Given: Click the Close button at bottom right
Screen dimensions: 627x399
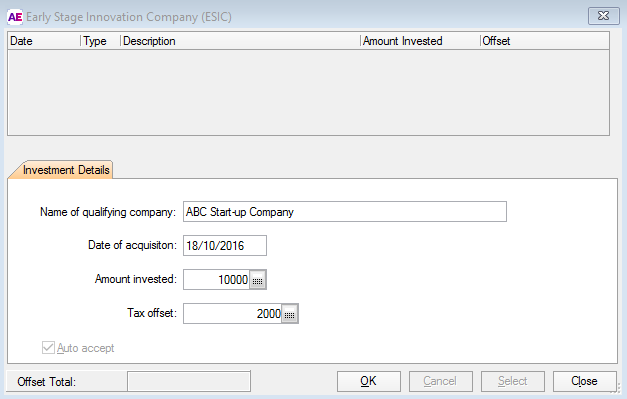Looking at the screenshot, I should click(585, 381).
